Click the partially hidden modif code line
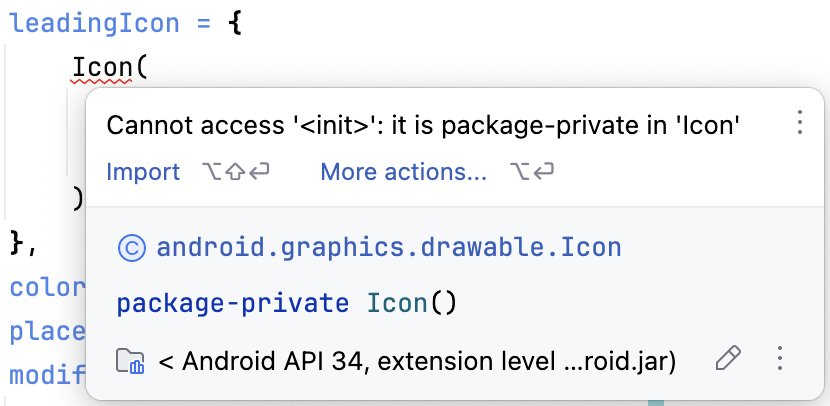Screen dimensions: 830x406 [x=48, y=375]
